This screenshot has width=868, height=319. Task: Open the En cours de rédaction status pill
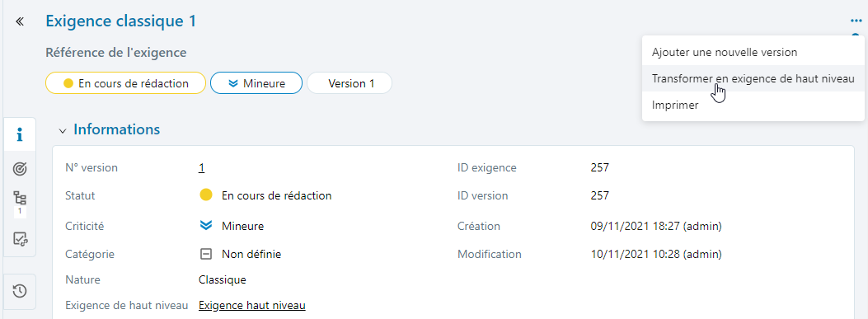(125, 83)
